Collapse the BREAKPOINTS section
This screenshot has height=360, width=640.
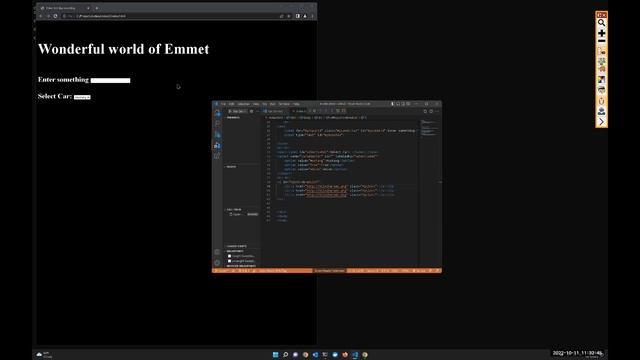[x=235, y=251]
